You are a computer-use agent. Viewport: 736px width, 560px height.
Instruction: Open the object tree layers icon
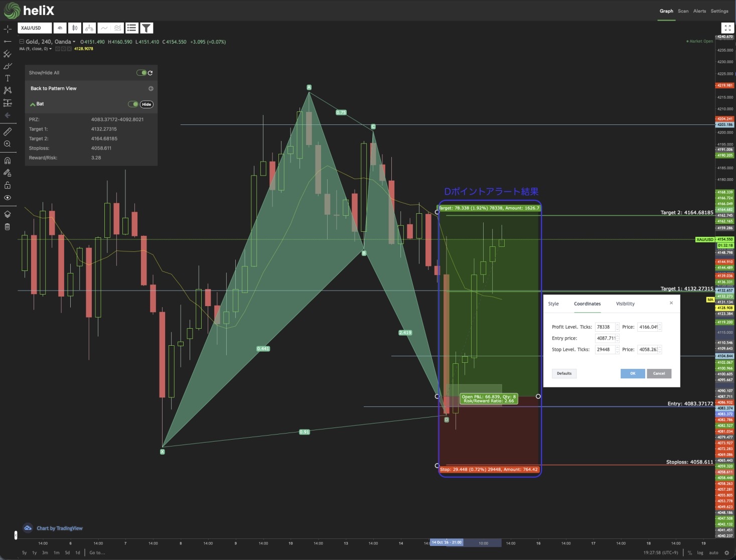coord(8,214)
